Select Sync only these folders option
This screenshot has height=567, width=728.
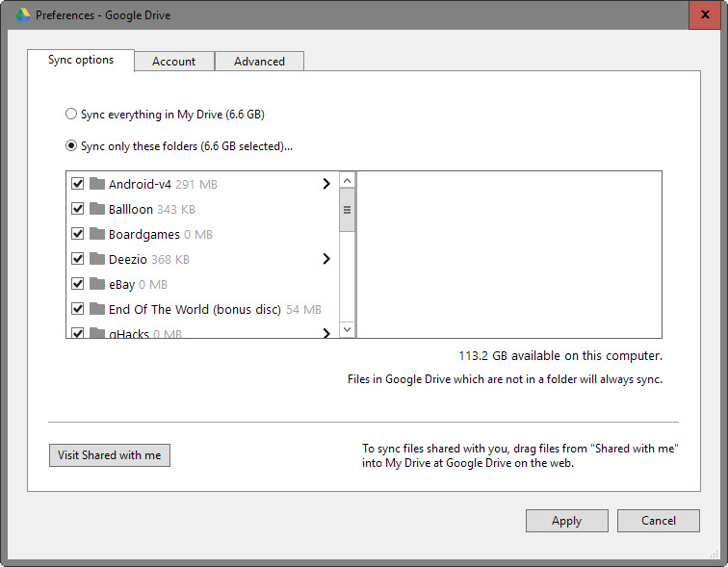(x=71, y=146)
